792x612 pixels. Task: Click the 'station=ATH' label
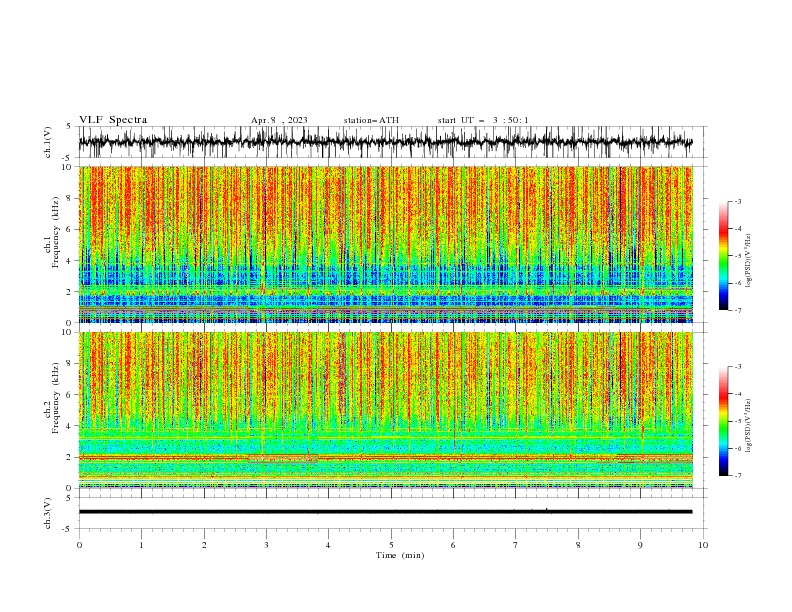point(371,120)
